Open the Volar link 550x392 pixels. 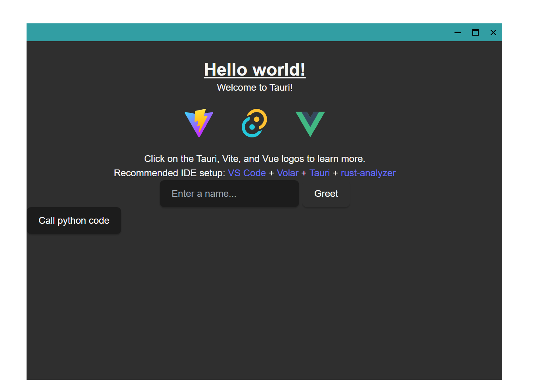pyautogui.click(x=288, y=173)
